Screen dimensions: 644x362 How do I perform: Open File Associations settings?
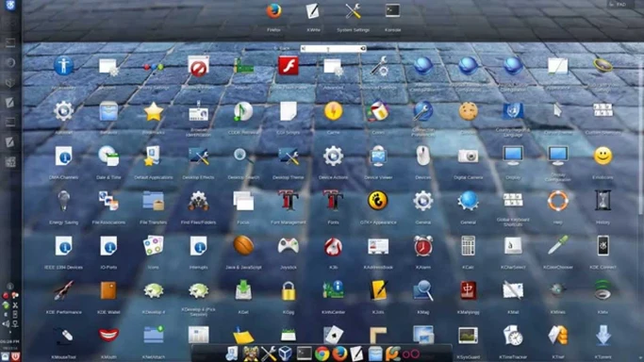tap(108, 201)
